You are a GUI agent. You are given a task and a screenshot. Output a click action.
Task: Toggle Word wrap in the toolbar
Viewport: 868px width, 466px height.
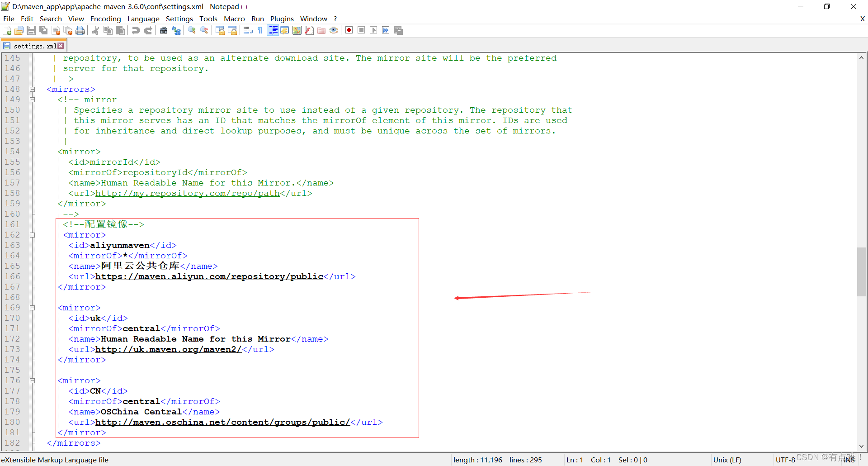pos(248,30)
